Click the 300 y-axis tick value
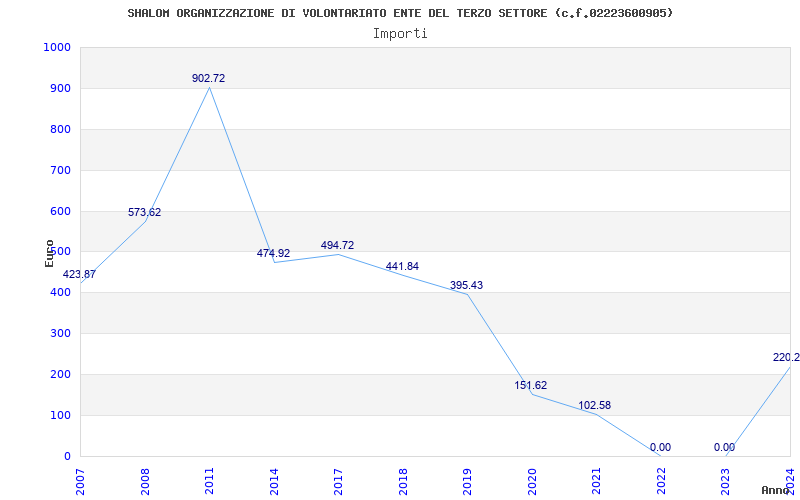This screenshot has width=800, height=500. click(x=60, y=334)
